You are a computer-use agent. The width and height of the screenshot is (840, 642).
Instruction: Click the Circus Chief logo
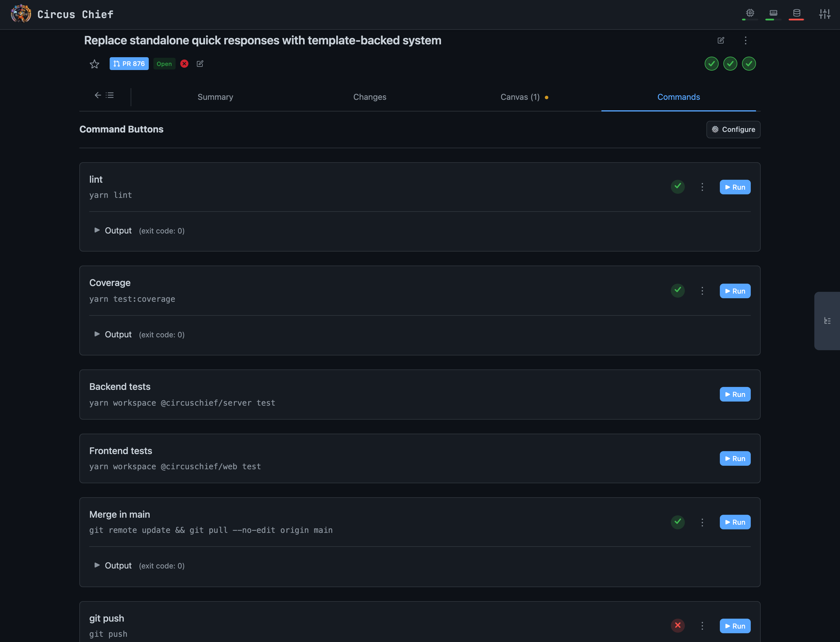(21, 14)
